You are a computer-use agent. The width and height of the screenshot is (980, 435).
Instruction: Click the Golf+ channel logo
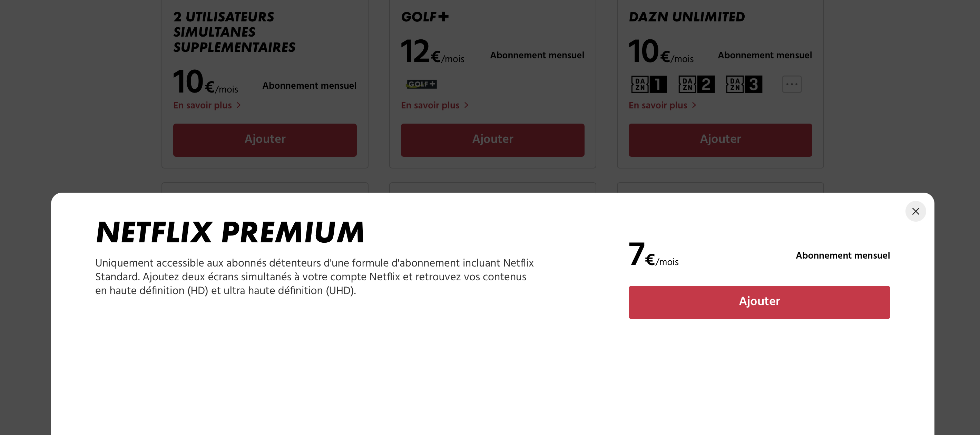tap(421, 84)
